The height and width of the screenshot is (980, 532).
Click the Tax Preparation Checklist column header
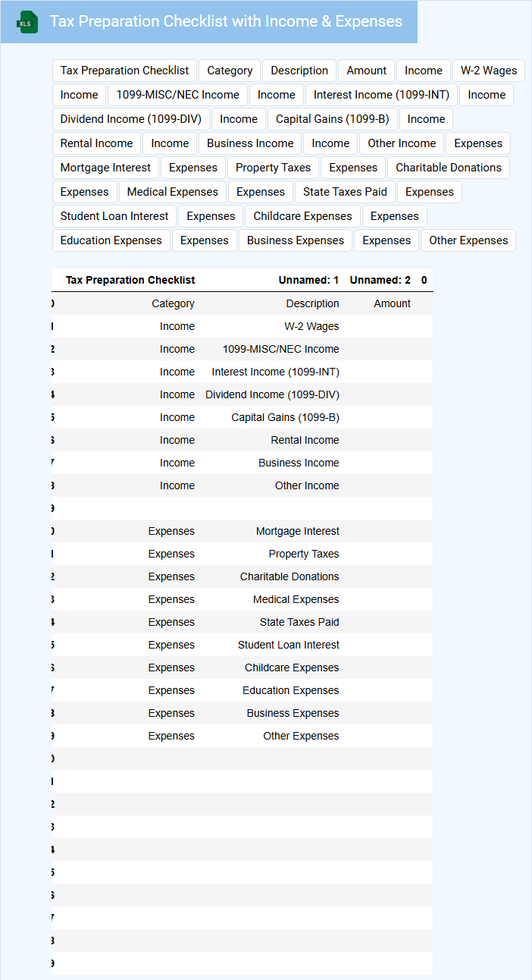tap(130, 280)
